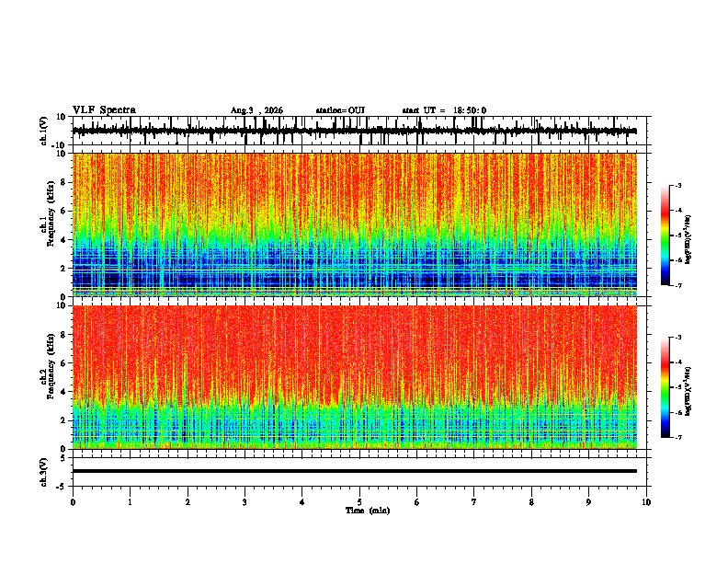Click the ch.1 voltage waveform trace
Viewport: 728px width, 563px height.
(355, 131)
